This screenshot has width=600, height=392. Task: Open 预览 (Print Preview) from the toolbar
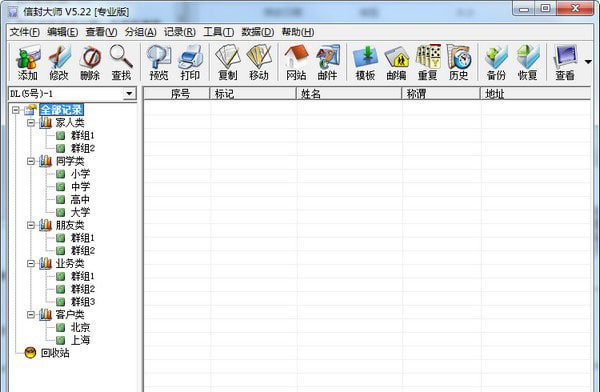point(159,63)
